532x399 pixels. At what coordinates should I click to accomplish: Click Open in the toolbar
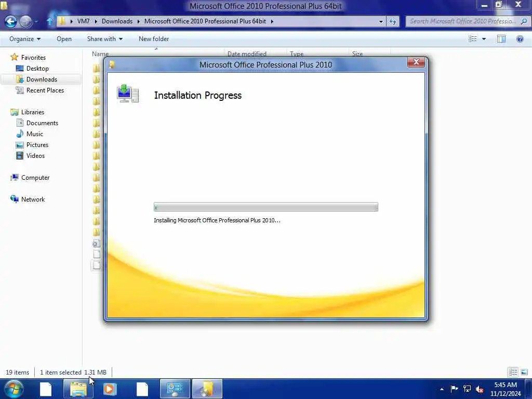coord(64,39)
